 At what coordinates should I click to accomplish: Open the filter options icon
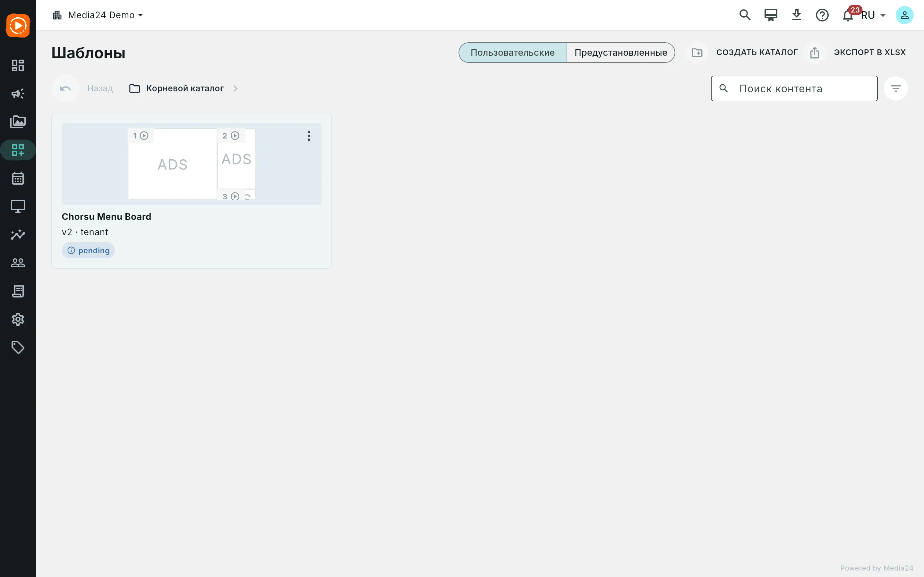[896, 88]
